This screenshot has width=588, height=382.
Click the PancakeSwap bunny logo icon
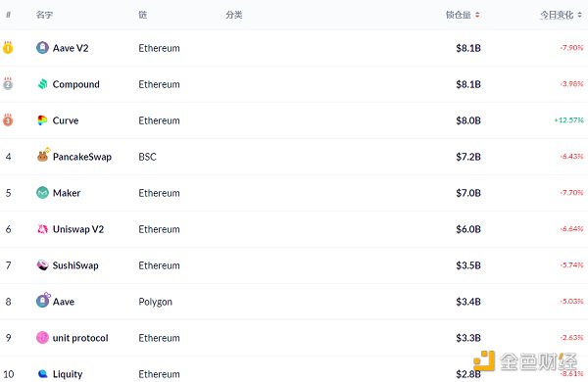point(43,155)
